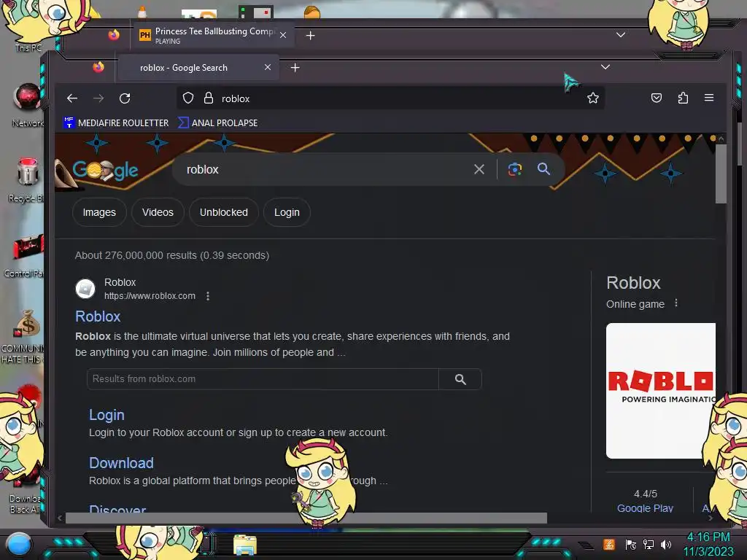View site info via the padlock icon
Viewport: 747px width, 560px height.
pyautogui.click(x=208, y=98)
